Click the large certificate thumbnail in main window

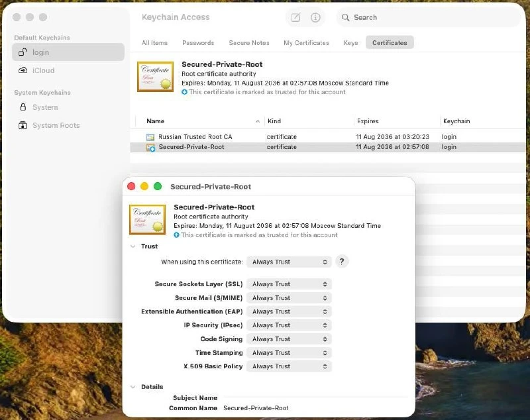155,76
